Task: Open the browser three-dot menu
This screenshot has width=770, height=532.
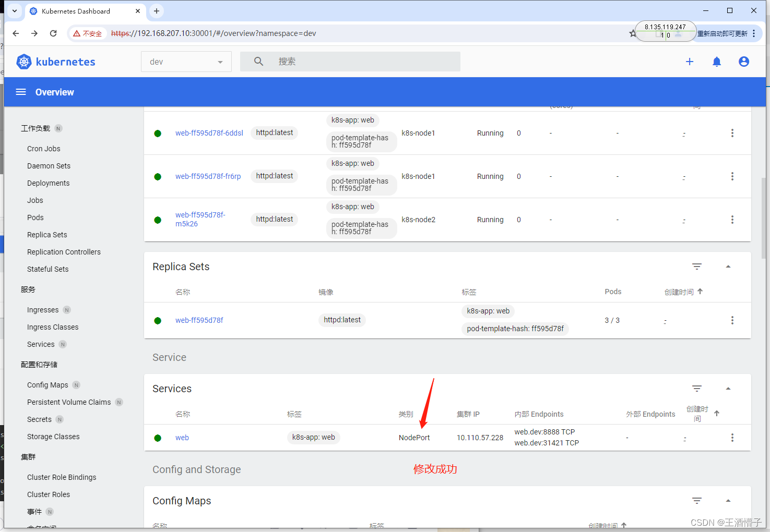Action: (754, 33)
